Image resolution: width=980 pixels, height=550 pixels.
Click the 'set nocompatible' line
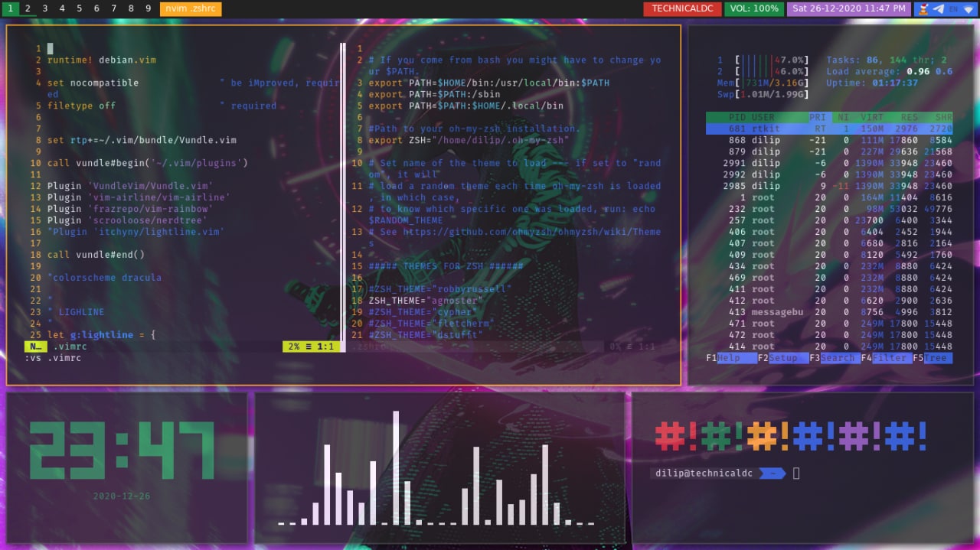coord(93,83)
